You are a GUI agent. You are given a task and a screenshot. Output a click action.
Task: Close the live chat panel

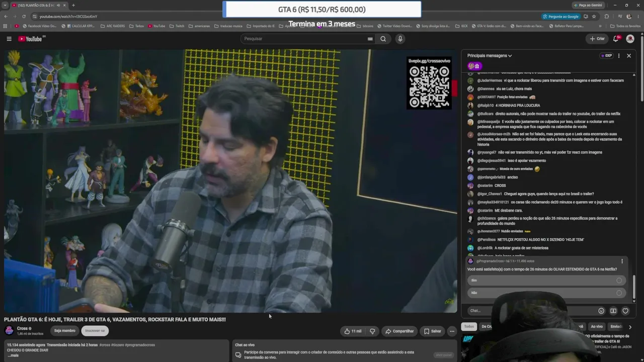(629, 56)
